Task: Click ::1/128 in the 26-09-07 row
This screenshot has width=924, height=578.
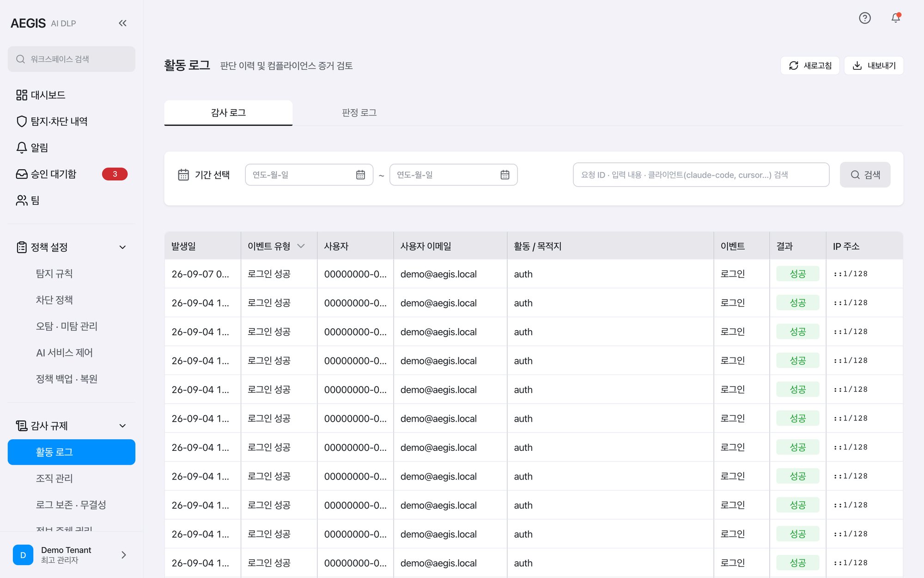Action: pyautogui.click(x=850, y=274)
